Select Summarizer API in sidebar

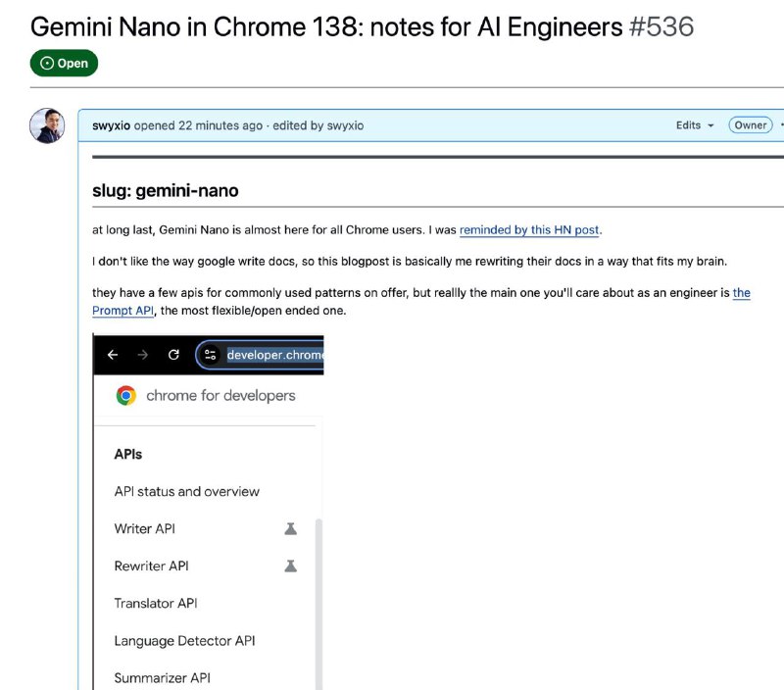pos(162,678)
